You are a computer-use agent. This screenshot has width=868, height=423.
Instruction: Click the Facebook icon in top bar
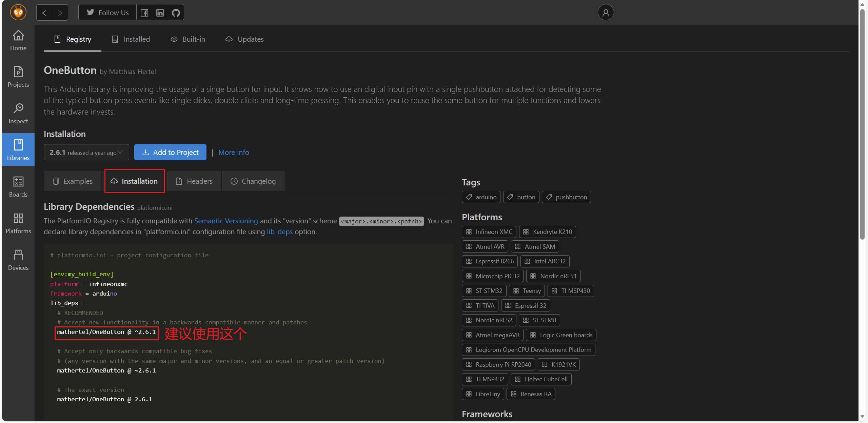point(144,13)
